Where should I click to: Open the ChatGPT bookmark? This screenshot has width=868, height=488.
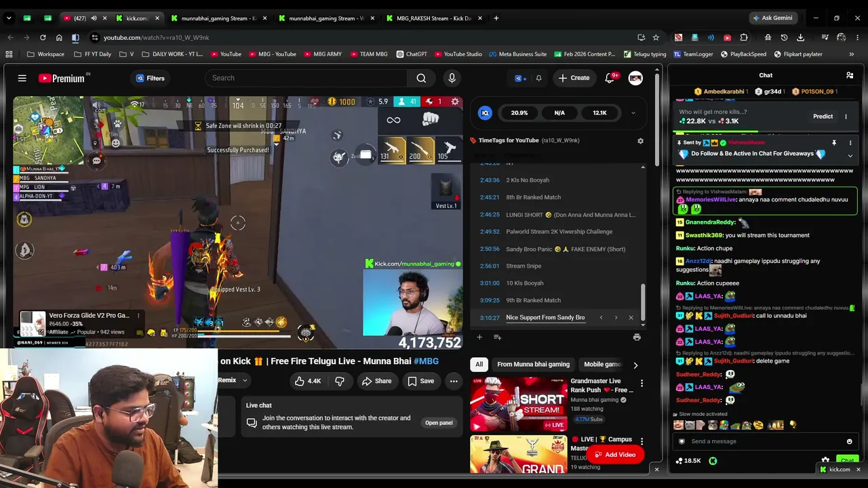(x=412, y=54)
